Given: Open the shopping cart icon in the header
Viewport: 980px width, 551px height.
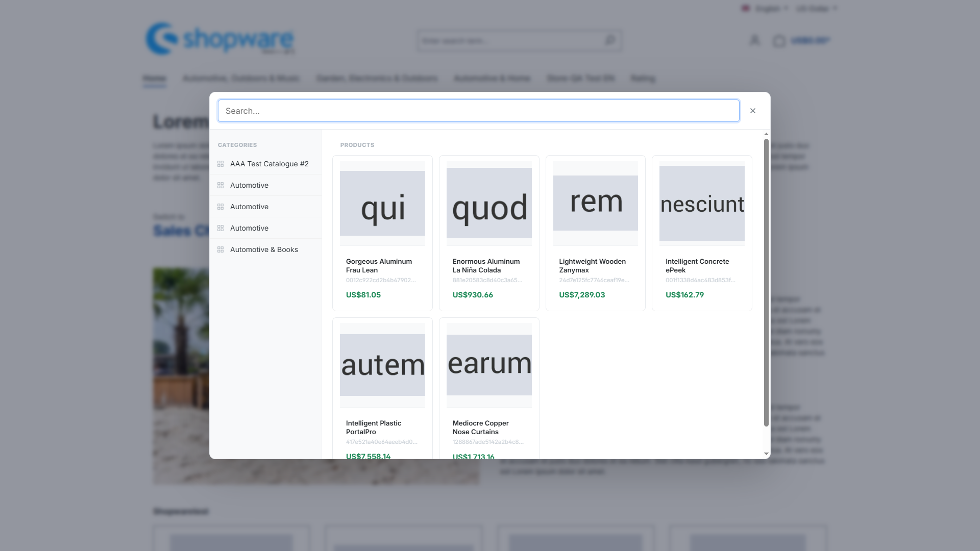Looking at the screenshot, I should point(779,41).
